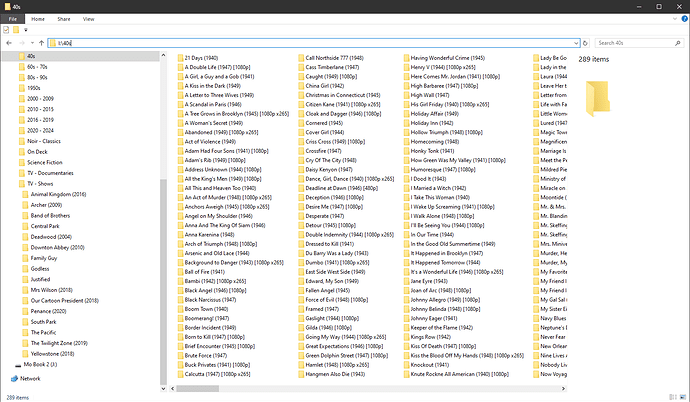
Task: Select Band of Brothers in tree
Action: click(x=50, y=216)
